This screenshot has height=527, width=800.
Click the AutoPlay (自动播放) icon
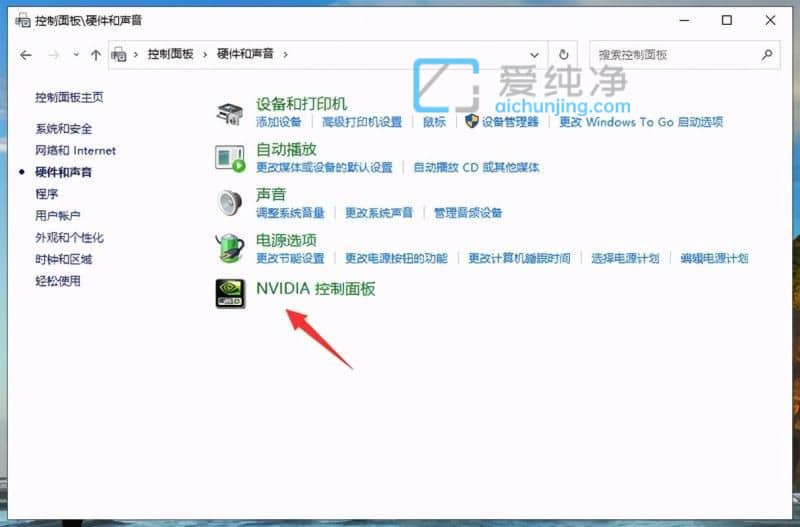click(230, 158)
